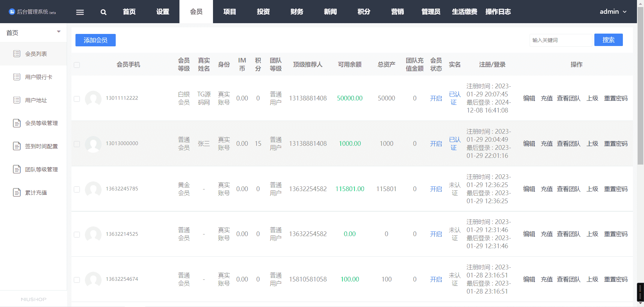Click the 用户银行卡 sidebar icon
This screenshot has width=644, height=307.
click(17, 77)
